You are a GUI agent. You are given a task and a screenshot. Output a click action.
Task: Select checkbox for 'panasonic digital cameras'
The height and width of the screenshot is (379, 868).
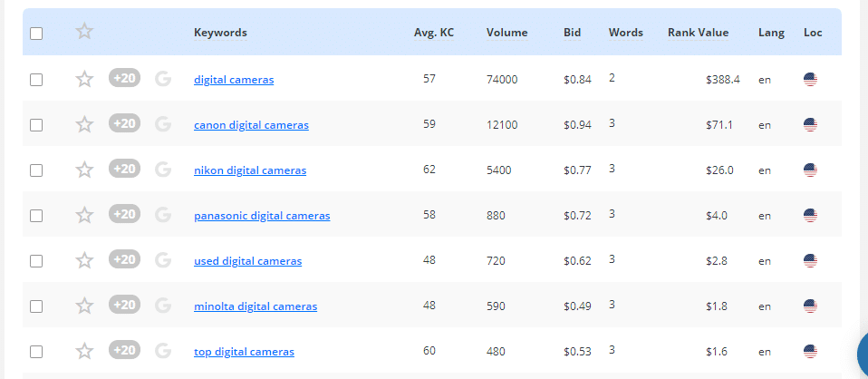(x=36, y=216)
